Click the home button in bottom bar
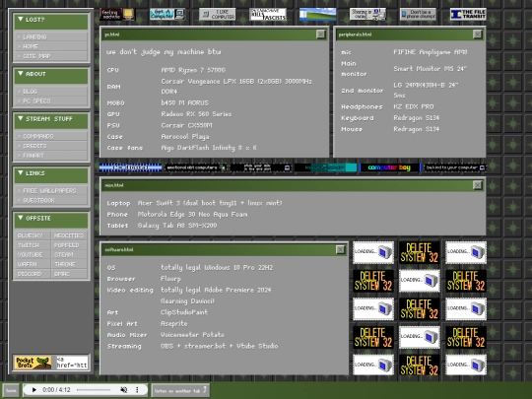The height and width of the screenshot is (399, 532). tap(11, 390)
